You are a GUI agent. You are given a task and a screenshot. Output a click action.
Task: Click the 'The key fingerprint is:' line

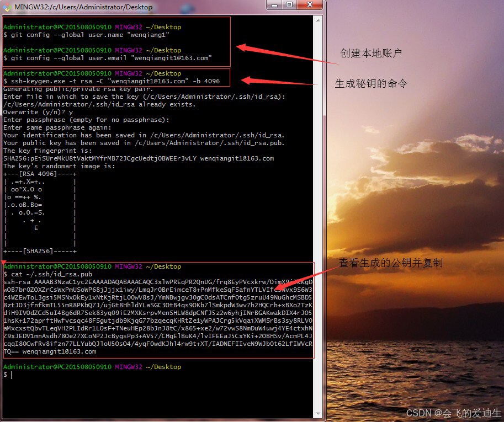tap(47, 151)
